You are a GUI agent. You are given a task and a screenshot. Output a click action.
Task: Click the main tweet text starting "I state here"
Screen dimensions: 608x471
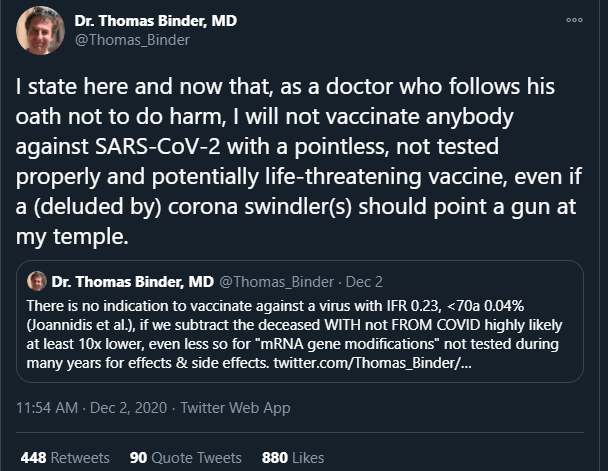[x=299, y=161]
